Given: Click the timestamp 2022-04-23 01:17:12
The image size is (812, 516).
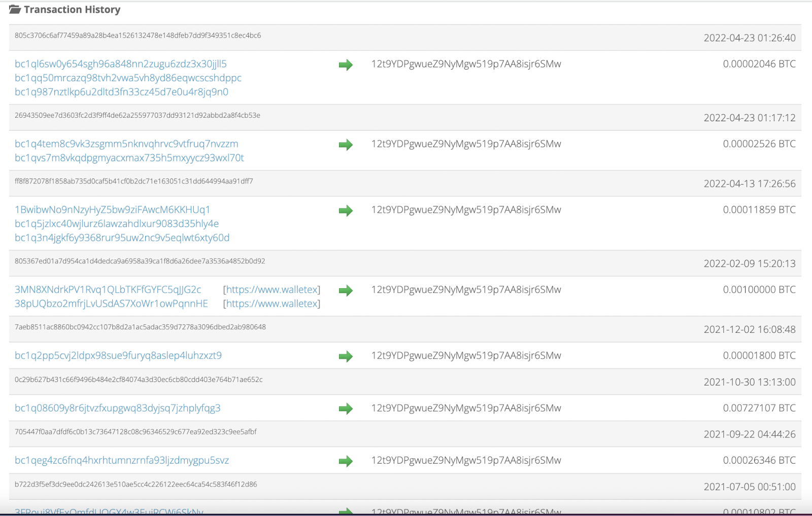Looking at the screenshot, I should [750, 118].
